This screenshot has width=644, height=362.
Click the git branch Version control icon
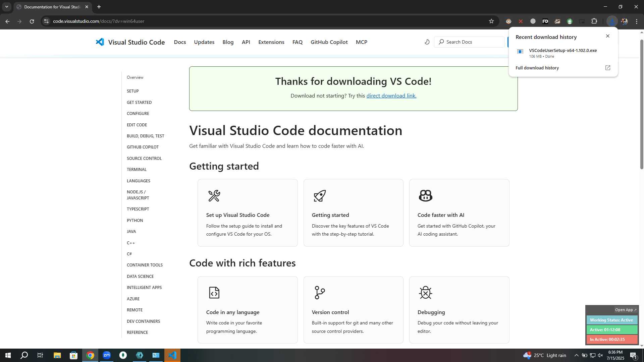320,293
